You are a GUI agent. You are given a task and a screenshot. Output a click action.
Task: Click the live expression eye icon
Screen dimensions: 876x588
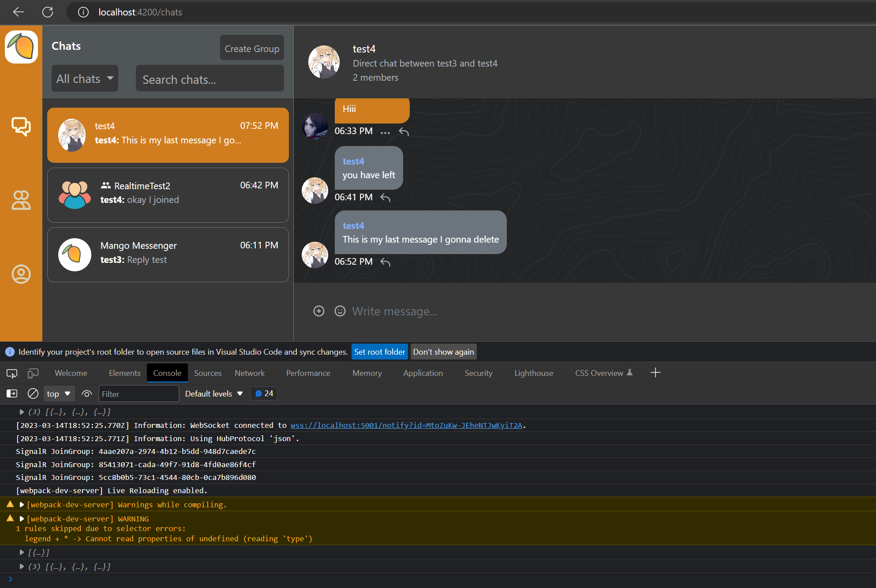tap(87, 393)
